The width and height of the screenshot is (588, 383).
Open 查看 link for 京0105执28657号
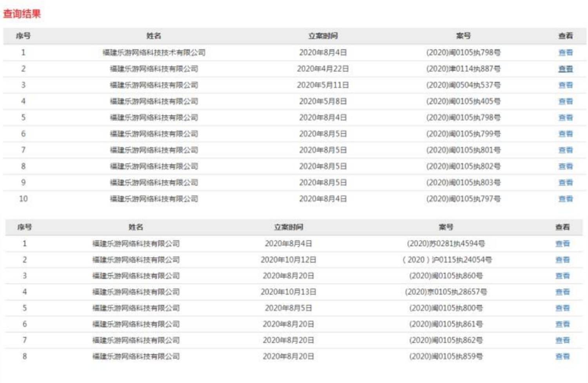[563, 292]
